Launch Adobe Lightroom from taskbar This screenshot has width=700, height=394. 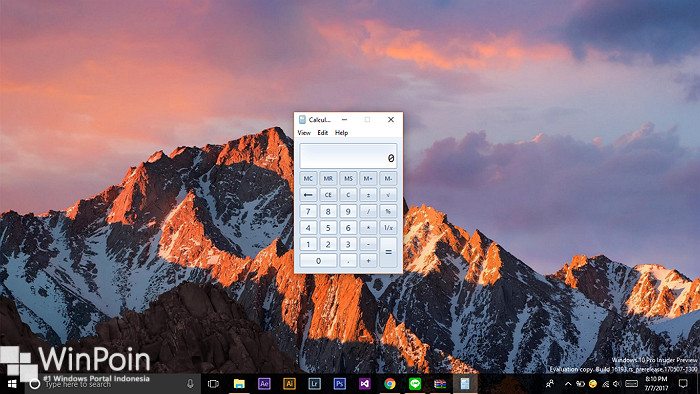pyautogui.click(x=314, y=384)
